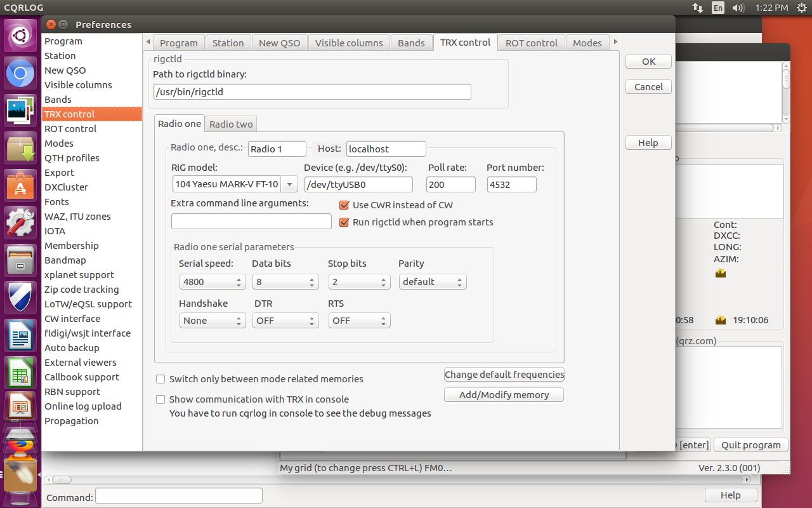This screenshot has width=812, height=508.
Task: Click the Port number field
Action: (511, 185)
